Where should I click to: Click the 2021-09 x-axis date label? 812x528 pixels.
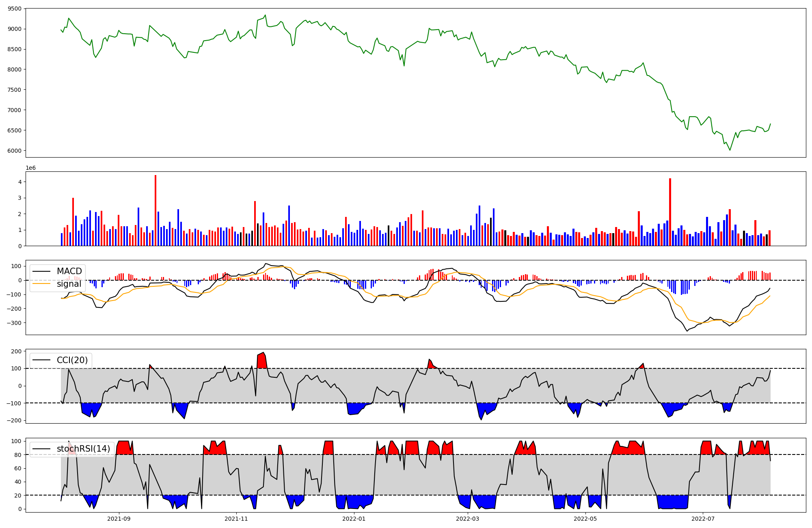[119, 519]
